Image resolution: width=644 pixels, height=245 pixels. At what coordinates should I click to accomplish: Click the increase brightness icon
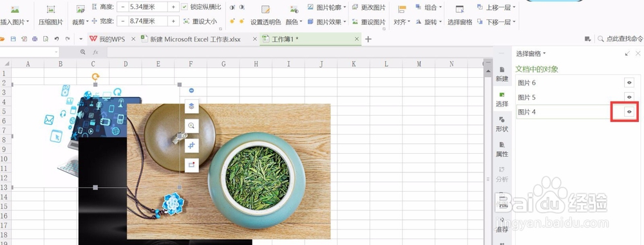pyautogui.click(x=232, y=21)
